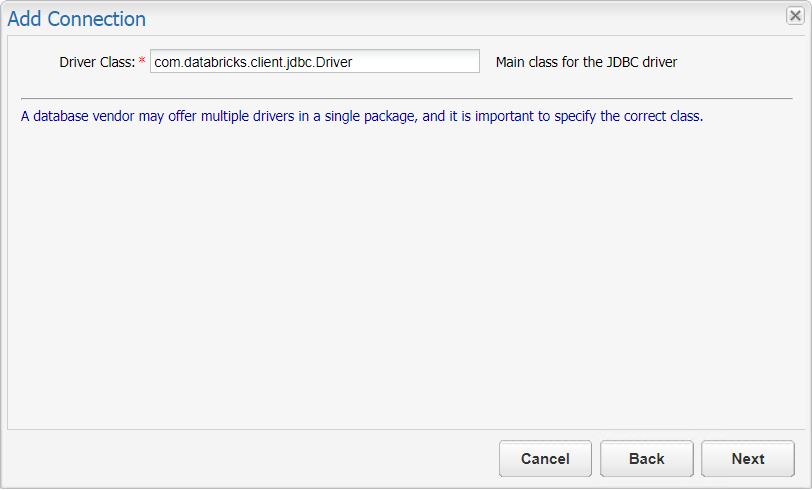Click the blue database vendor description text
This screenshot has width=812, height=490.
tap(362, 116)
